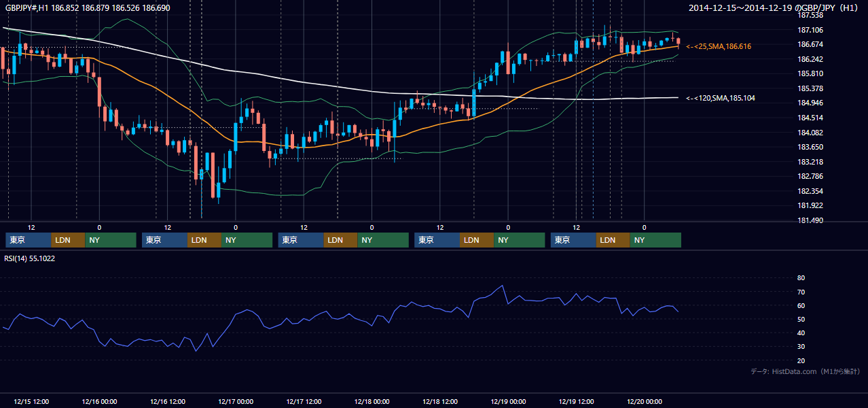Click the 183.218 price axis label
The image size is (868, 408).
click(810, 162)
